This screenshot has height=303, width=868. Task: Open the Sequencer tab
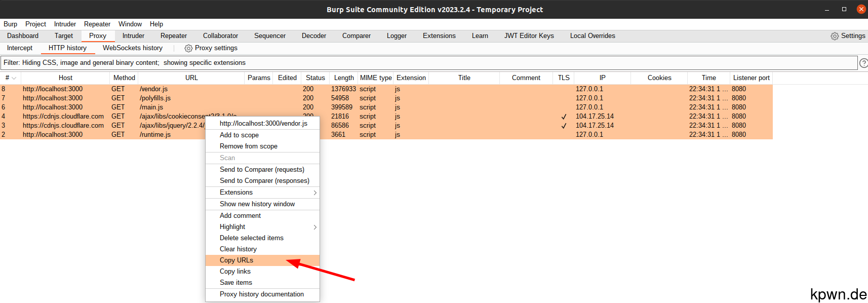[x=270, y=36]
